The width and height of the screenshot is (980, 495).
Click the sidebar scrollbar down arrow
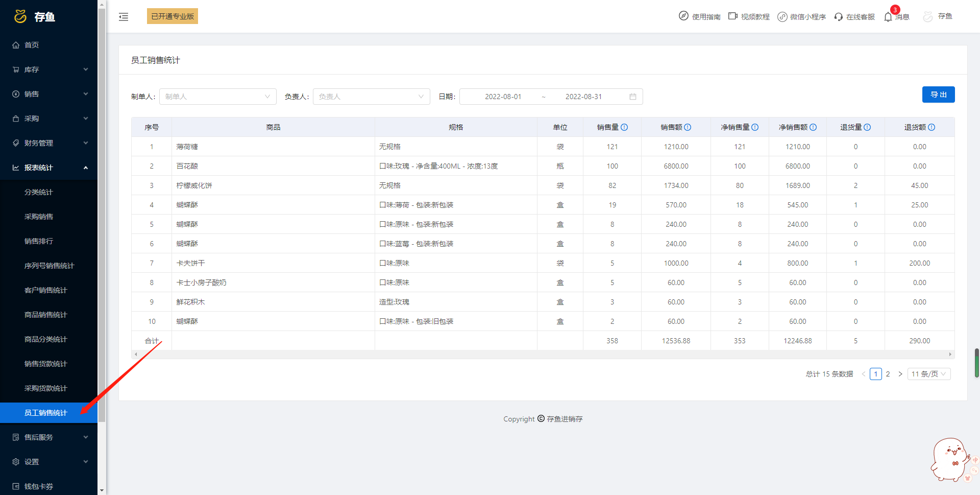(102, 490)
